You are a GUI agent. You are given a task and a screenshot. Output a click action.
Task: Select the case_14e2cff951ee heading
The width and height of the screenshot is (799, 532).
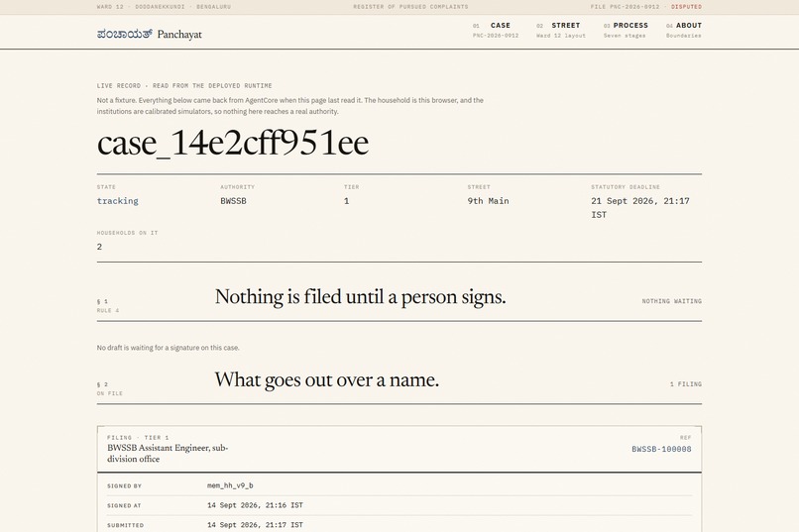232,143
